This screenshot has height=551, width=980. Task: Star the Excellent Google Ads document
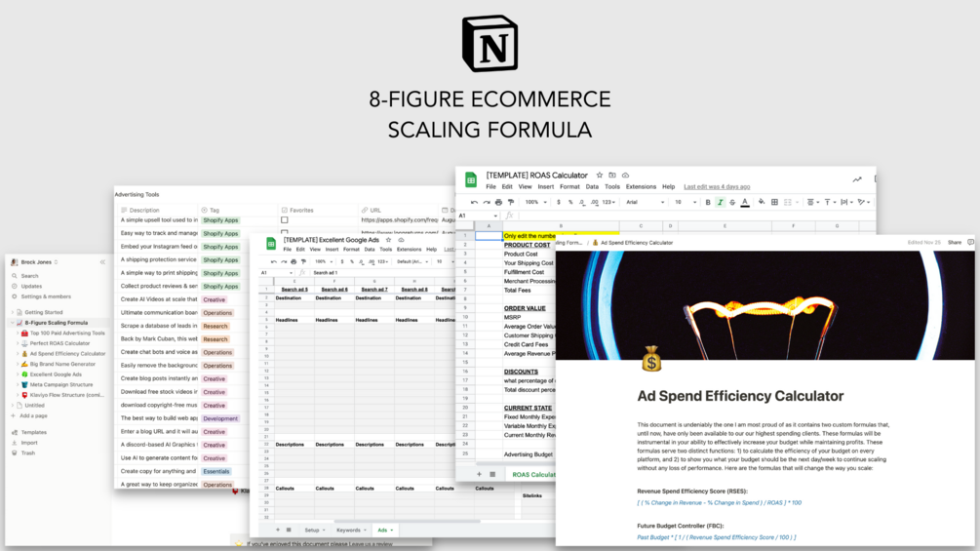pos(388,240)
